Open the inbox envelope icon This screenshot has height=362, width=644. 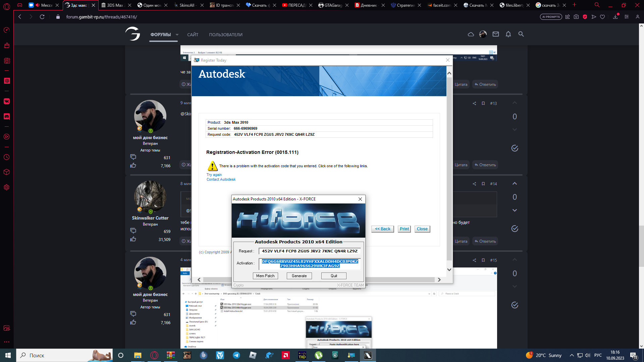[495, 34]
